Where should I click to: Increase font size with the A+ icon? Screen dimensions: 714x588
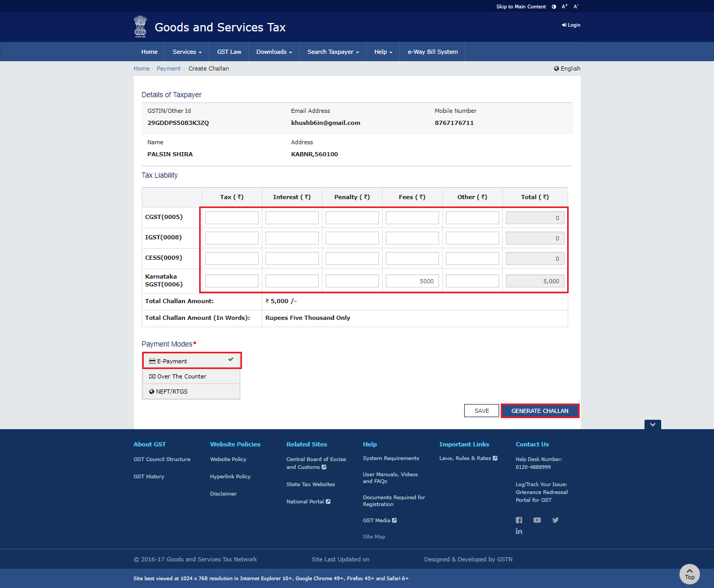[564, 6]
